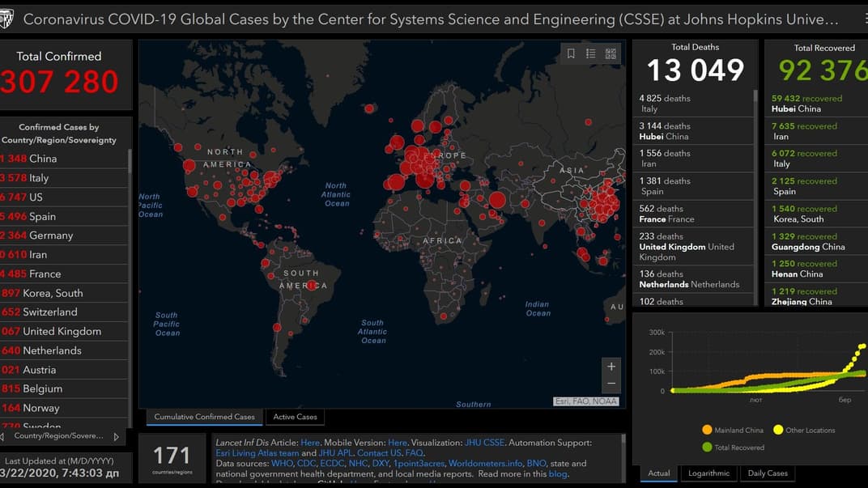Open the map bookmarks icon
This screenshot has height=488, width=868.
[x=571, y=53]
